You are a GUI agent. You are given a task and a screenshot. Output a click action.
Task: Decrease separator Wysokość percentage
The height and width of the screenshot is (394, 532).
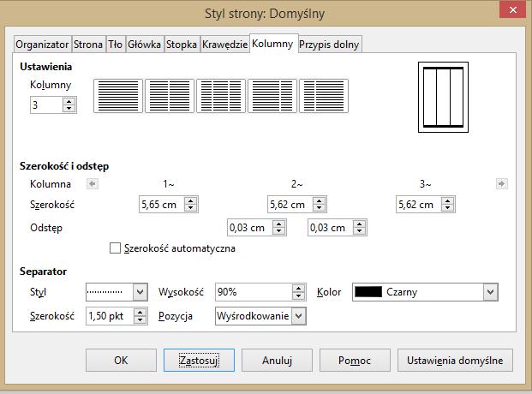[x=298, y=295]
